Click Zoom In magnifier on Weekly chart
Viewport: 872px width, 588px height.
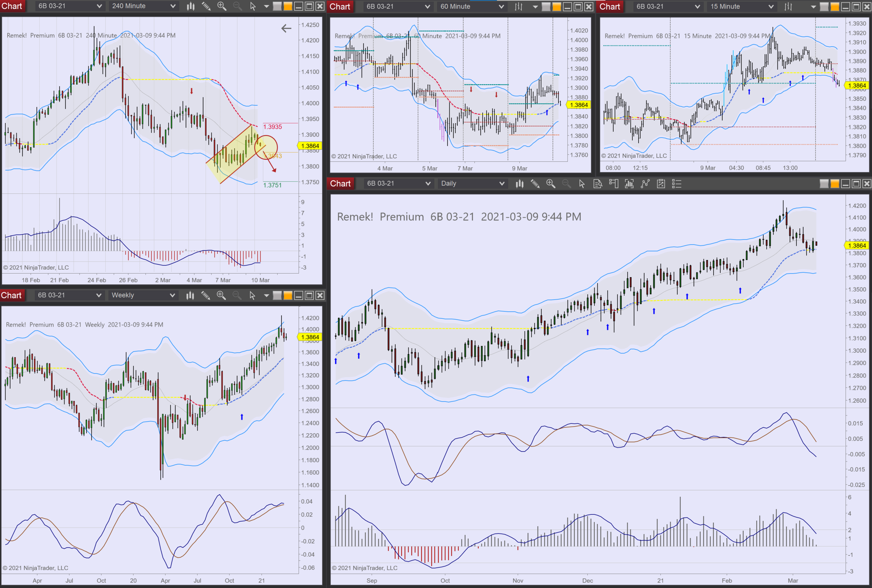click(x=221, y=296)
